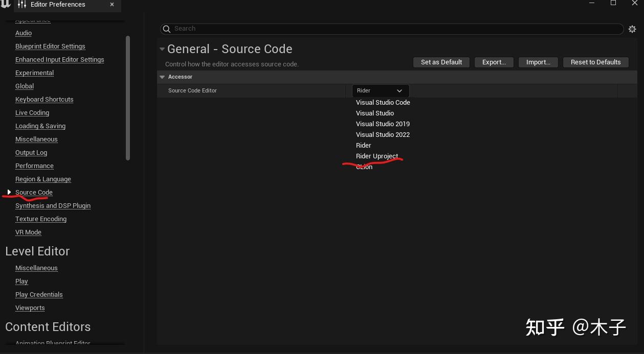Pick Visual Studio 2022 from dropdown list
Screen dimensions: 644x354
click(x=383, y=135)
